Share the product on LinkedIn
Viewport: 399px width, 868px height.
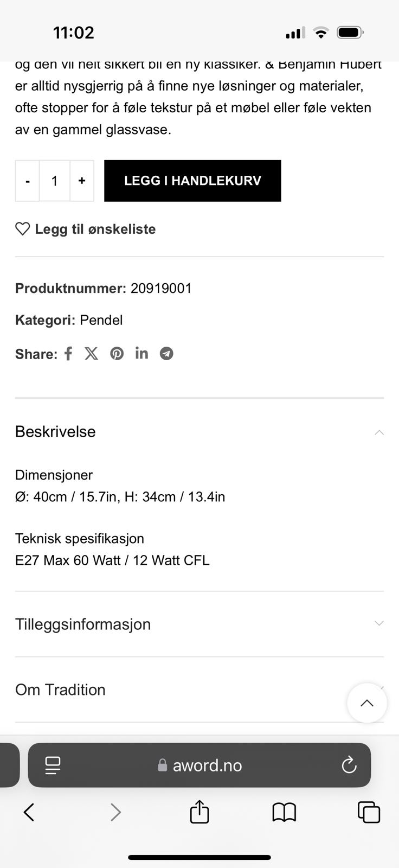click(x=141, y=353)
